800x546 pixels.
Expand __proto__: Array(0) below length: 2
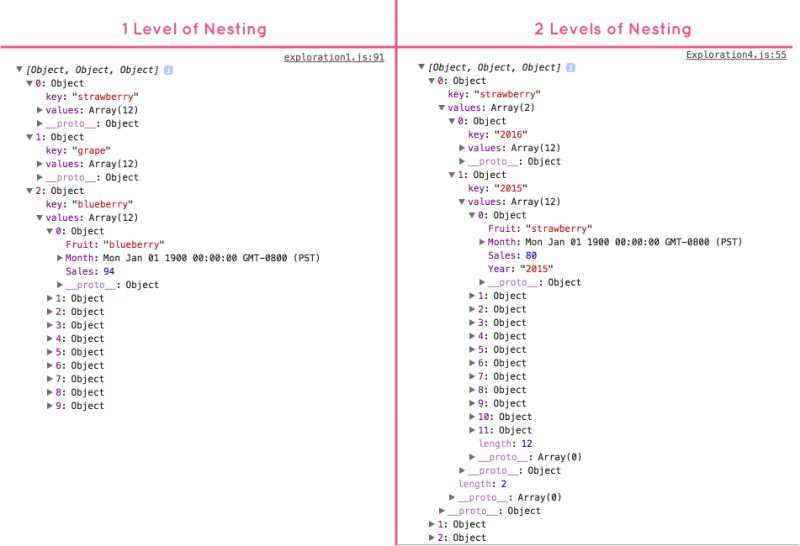coord(452,498)
